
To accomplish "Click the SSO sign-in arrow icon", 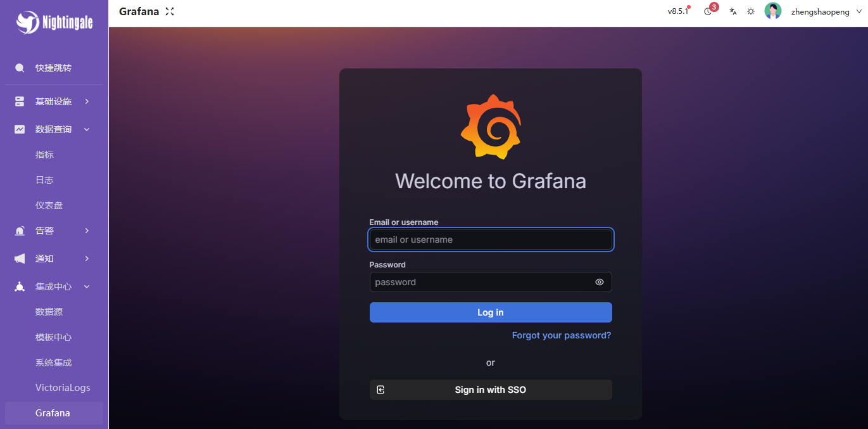I will (381, 390).
